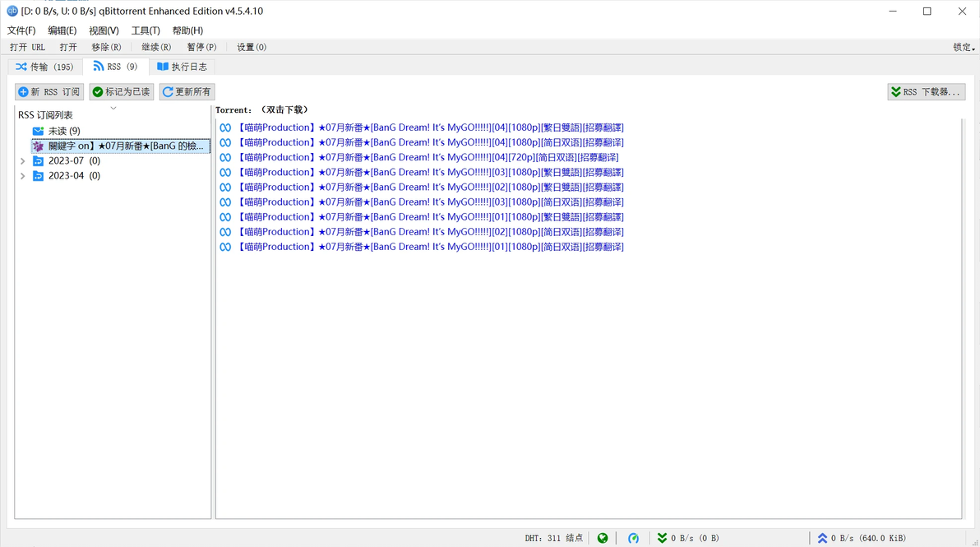Expand the 2023-04 (0) folder arrow
The width and height of the screenshot is (980, 547).
23,176
